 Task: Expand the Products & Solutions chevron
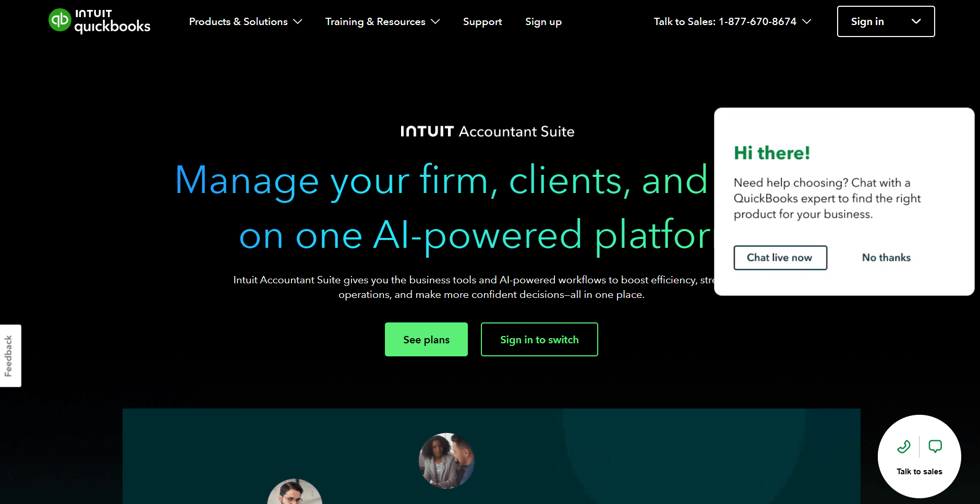coord(298,21)
